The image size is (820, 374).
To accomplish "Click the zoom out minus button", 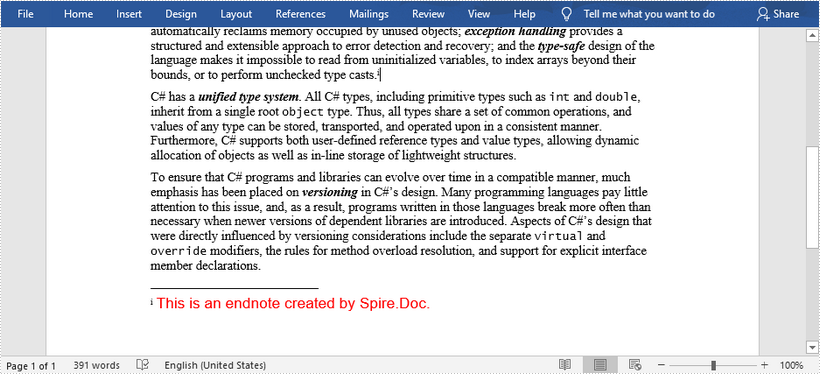I will click(x=662, y=365).
